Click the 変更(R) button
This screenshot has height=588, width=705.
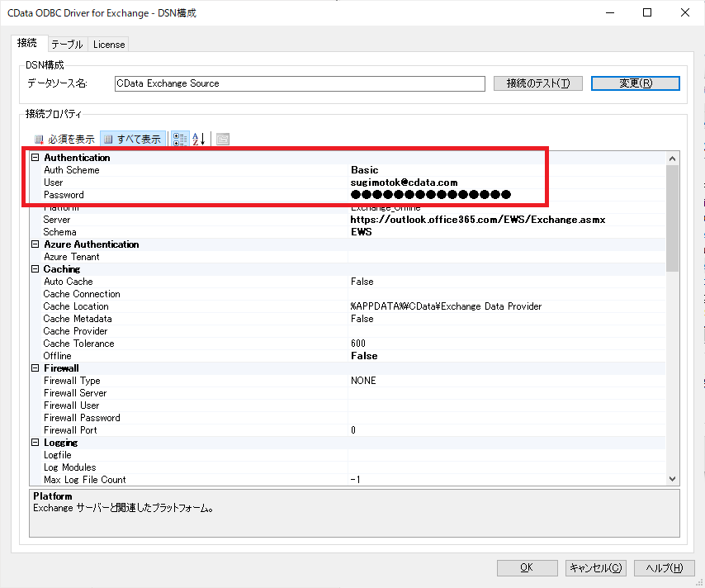(x=636, y=83)
